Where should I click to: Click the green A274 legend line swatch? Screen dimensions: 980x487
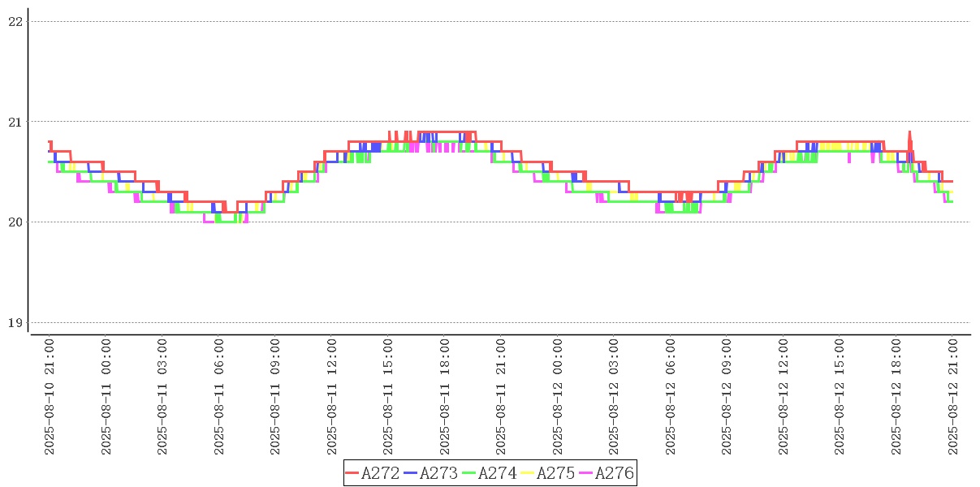469,473
